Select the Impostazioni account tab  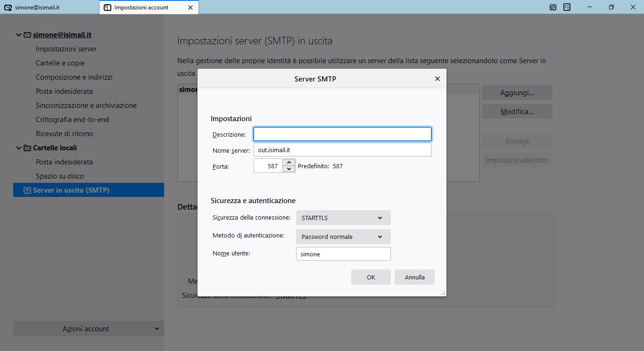149,8
